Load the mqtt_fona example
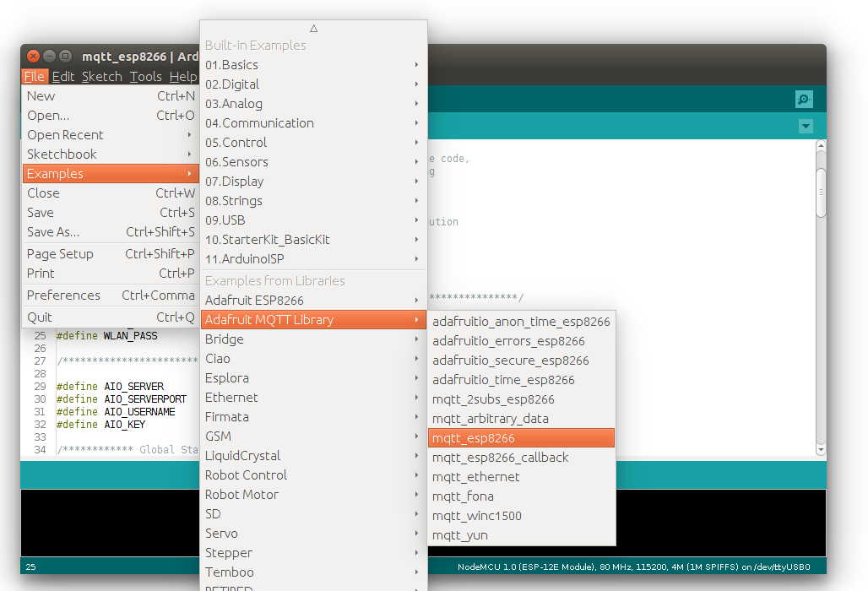The width and height of the screenshot is (868, 591). (x=522, y=496)
